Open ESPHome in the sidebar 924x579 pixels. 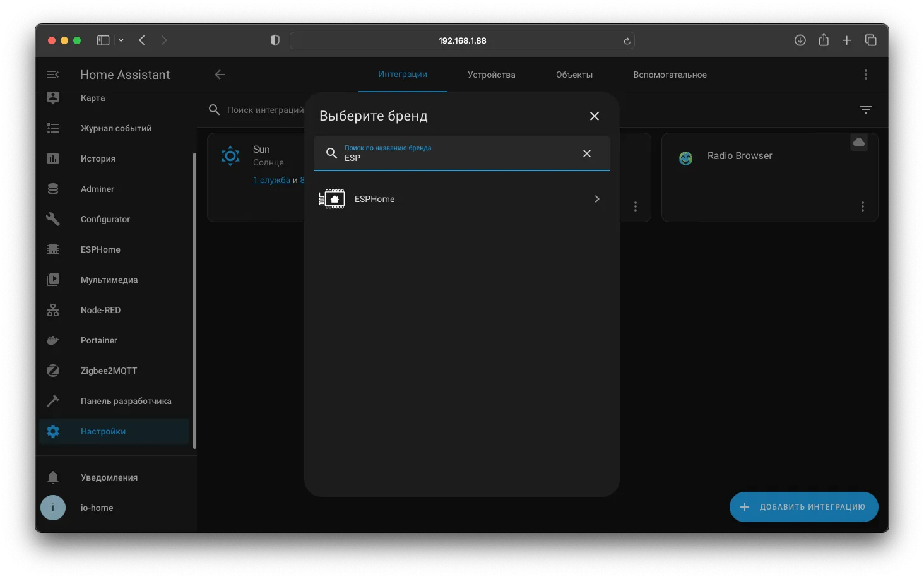point(114,249)
